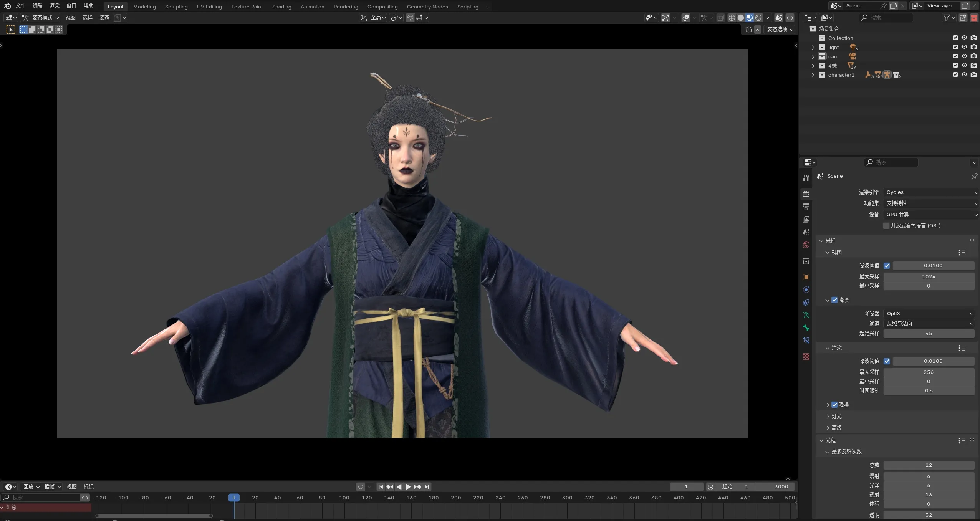The image size is (980, 521).
Task: Open the World properties tab icon
Action: pos(806,245)
